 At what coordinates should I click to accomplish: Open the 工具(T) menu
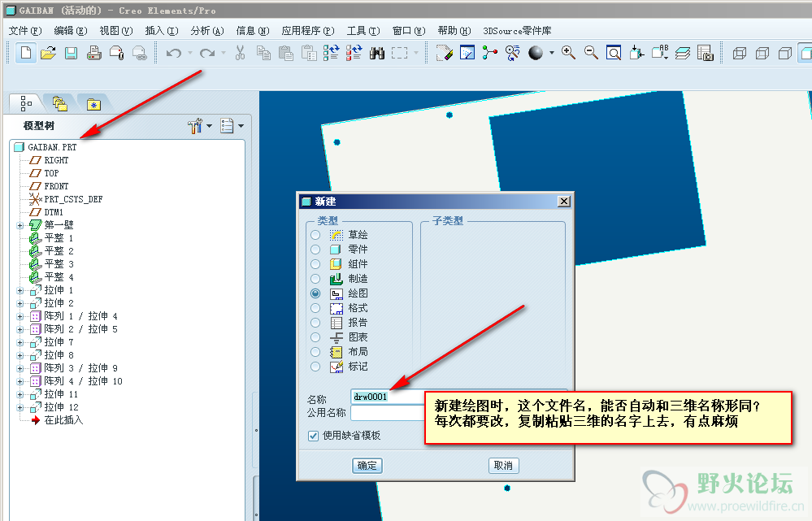[x=363, y=31]
